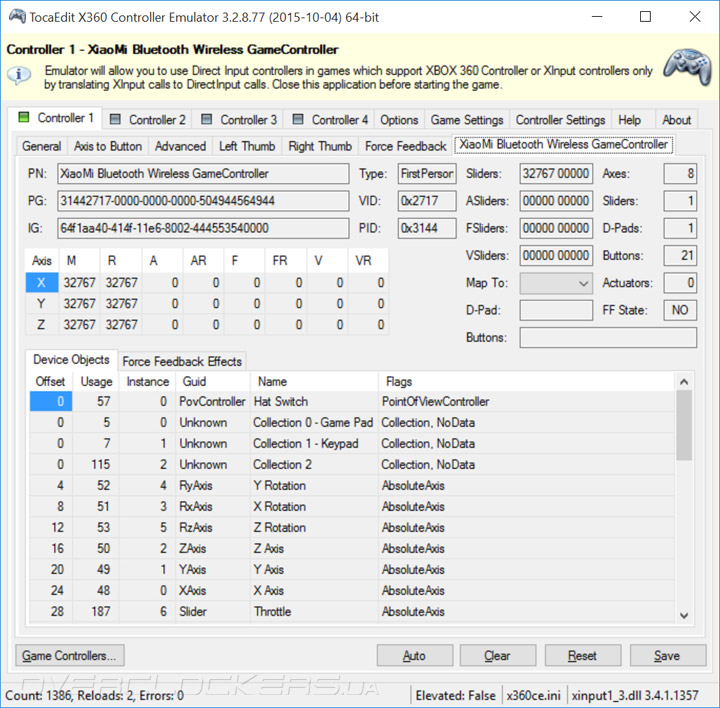Select the Advanced sub-tab

click(x=180, y=146)
